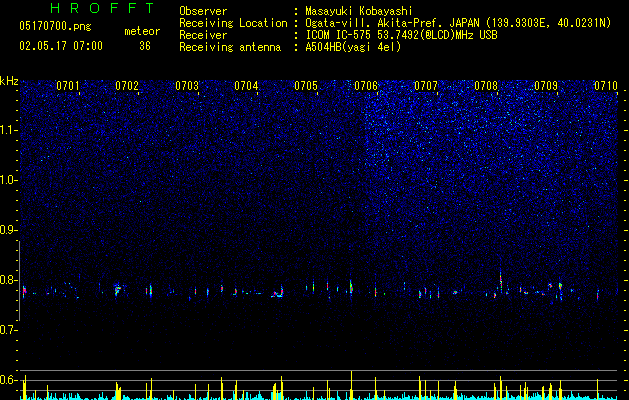Click the hook-shaped meteor echo before 0705
The height and width of the screenshot is (400, 629).
[278, 292]
